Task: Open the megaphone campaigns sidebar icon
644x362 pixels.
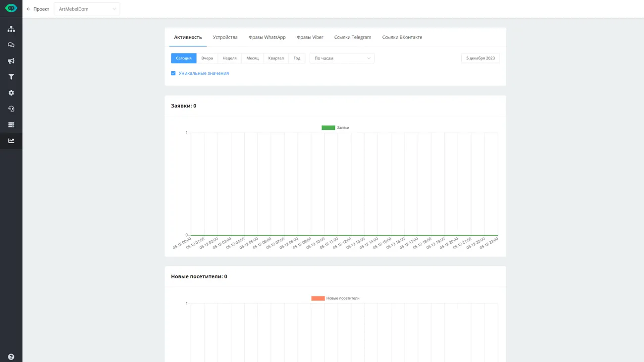Action: pos(11,61)
